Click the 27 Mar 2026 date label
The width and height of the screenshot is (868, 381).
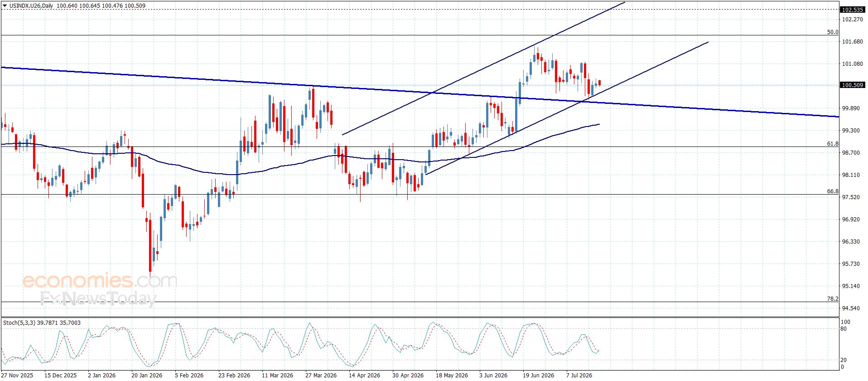coord(321,375)
